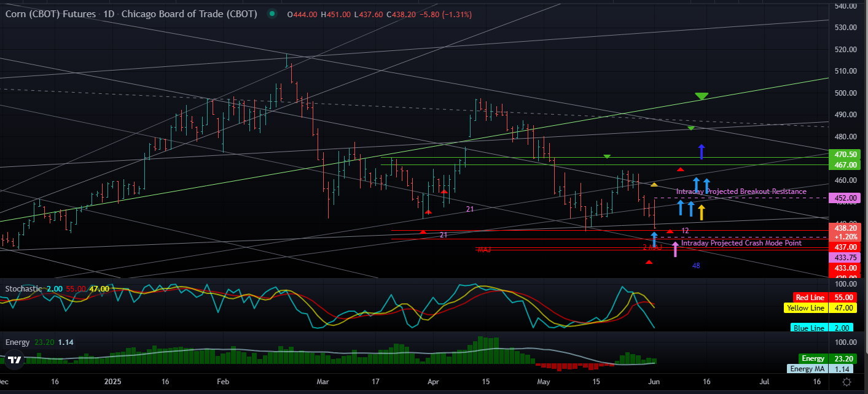Select the red 2 MAJ chart label

coord(652,247)
